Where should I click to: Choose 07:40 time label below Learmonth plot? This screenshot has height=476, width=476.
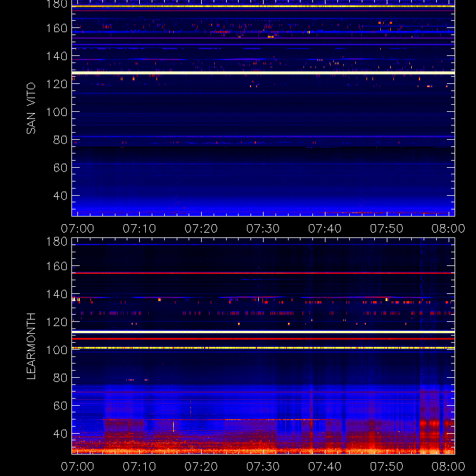point(325,466)
